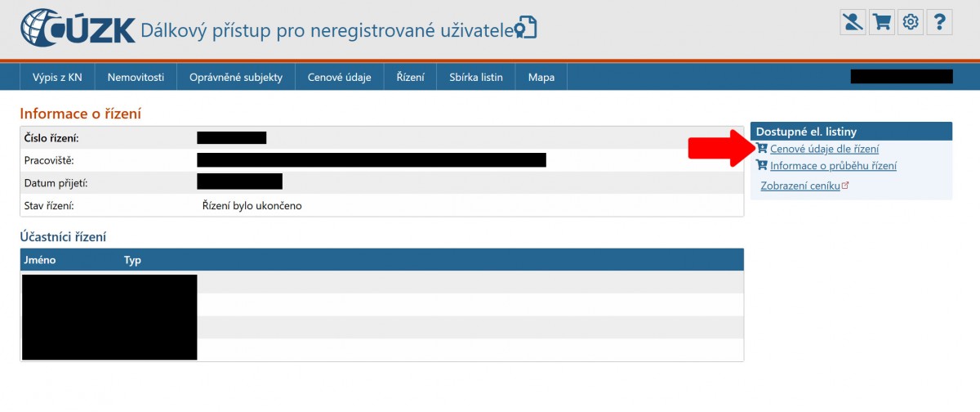Open help with the question mark icon
Screen dimensions: 980x412
tap(939, 22)
